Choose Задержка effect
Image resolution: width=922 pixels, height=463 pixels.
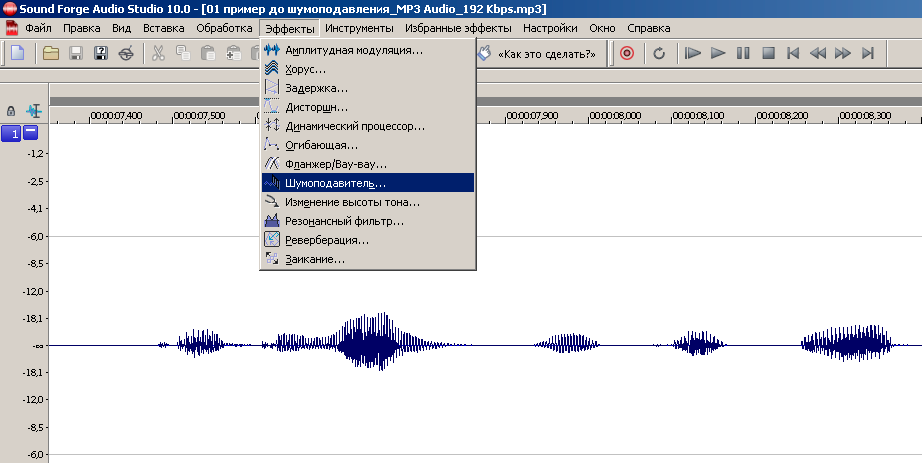tap(368, 88)
